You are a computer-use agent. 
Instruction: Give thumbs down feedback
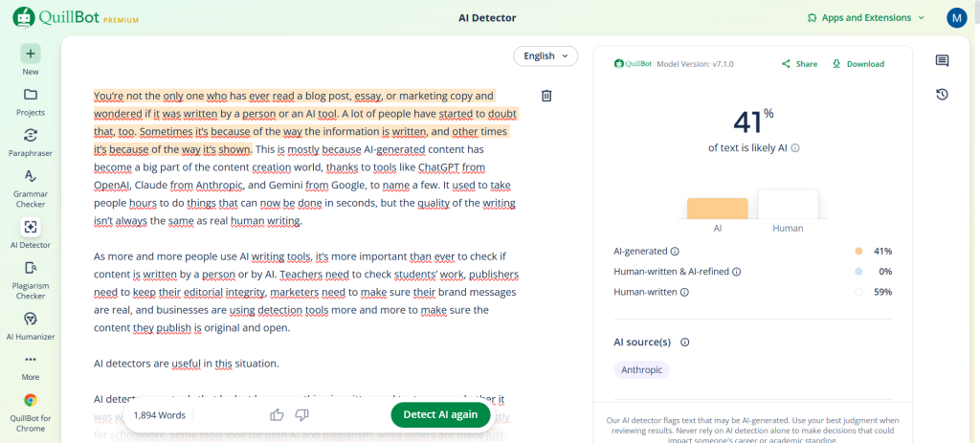tap(301, 415)
